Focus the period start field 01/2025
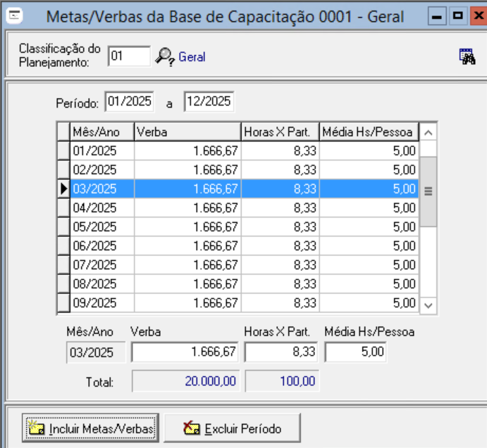Viewport: 487px width, 448px height. [130, 101]
